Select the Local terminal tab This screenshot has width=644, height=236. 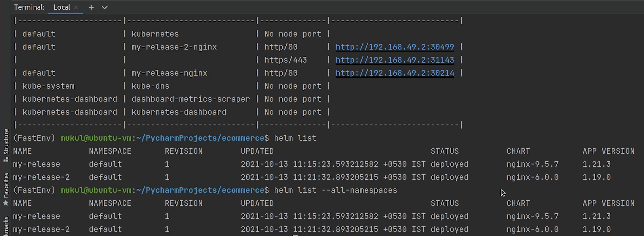pos(62,7)
